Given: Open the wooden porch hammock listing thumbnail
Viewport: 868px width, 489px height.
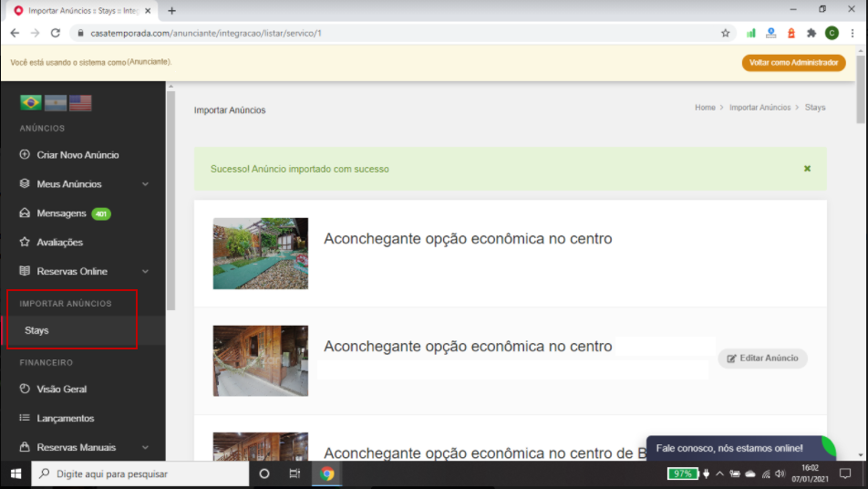Looking at the screenshot, I should point(260,360).
